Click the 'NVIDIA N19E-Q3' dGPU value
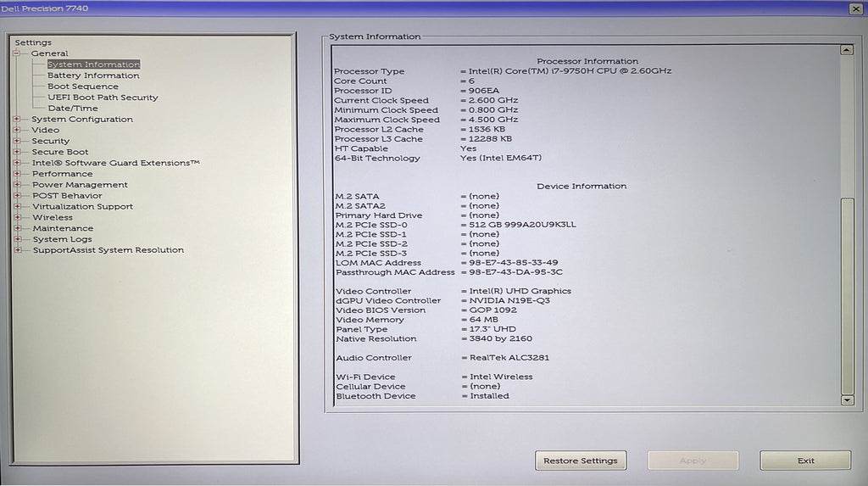 [x=509, y=300]
